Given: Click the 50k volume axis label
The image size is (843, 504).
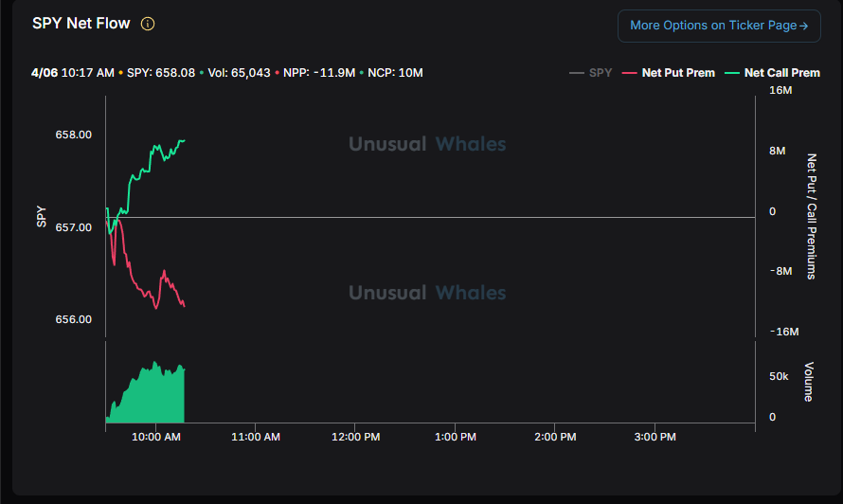Looking at the screenshot, I should pos(779,376).
